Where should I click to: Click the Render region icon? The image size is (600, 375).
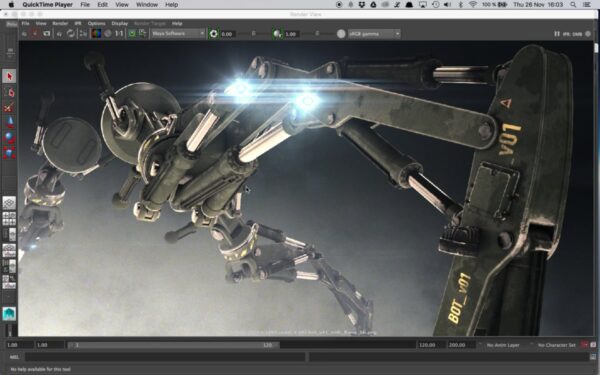(35, 34)
